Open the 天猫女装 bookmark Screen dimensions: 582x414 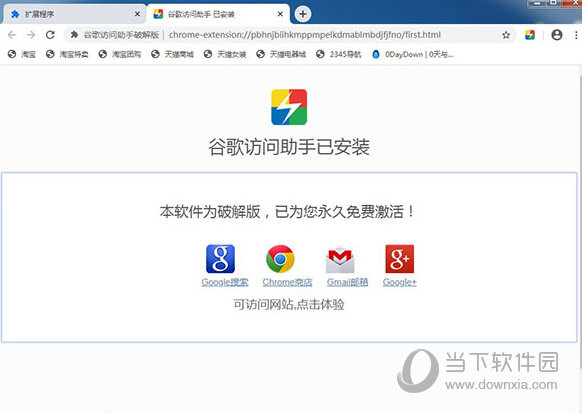point(225,54)
